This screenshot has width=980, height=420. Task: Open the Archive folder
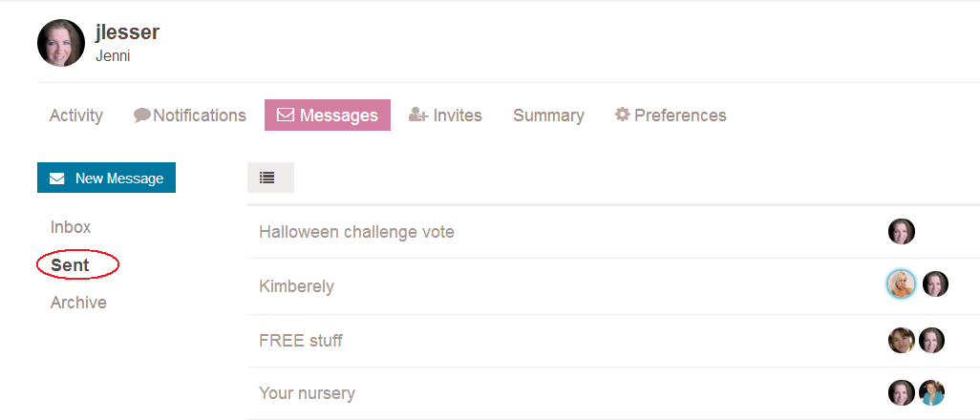tap(78, 303)
